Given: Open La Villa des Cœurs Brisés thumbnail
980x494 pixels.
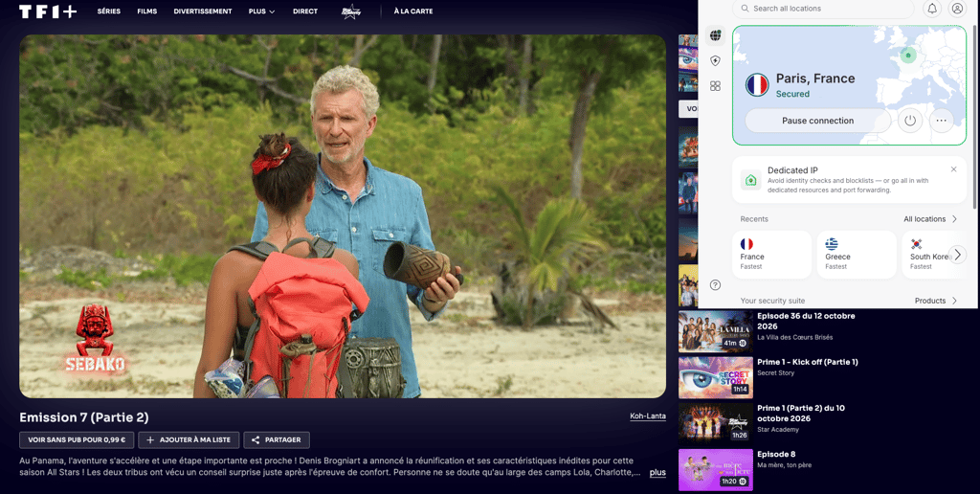Looking at the screenshot, I should 716,331.
